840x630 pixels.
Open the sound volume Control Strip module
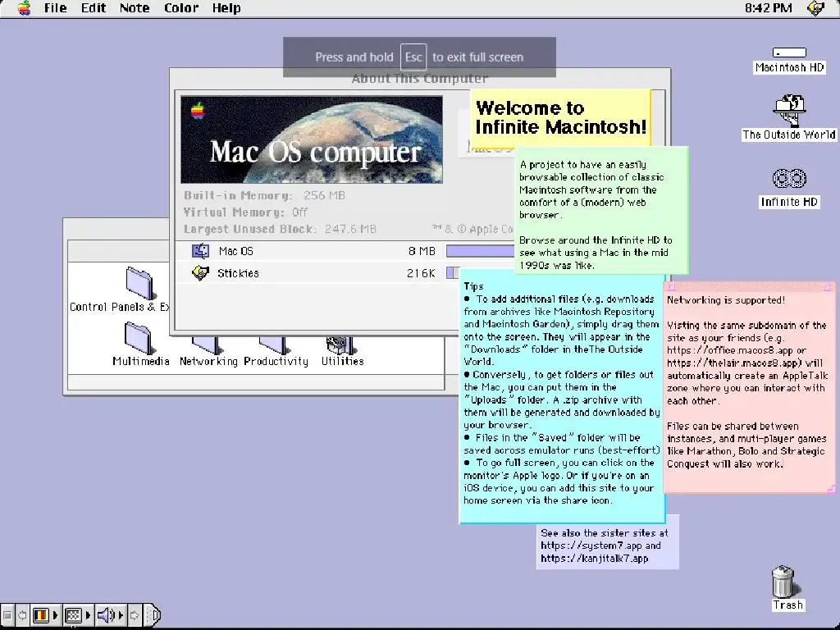110,615
